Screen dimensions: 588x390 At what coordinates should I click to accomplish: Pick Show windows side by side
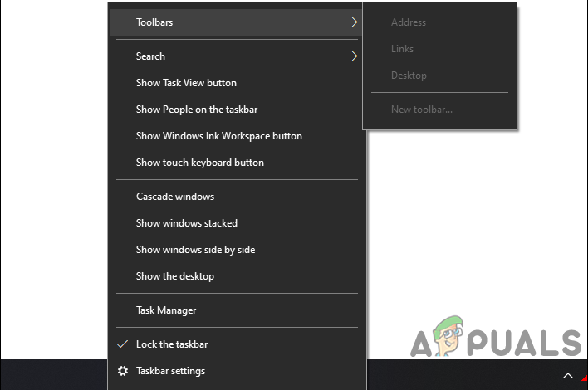pyautogui.click(x=195, y=250)
